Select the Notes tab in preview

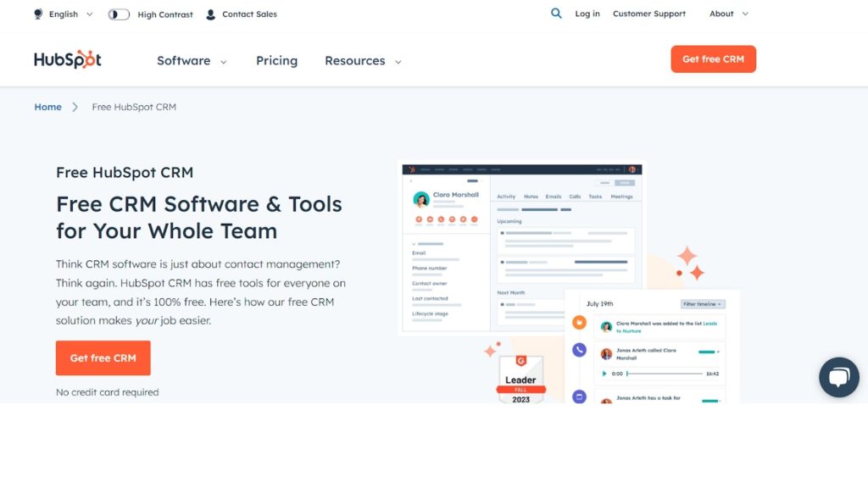pos(531,197)
